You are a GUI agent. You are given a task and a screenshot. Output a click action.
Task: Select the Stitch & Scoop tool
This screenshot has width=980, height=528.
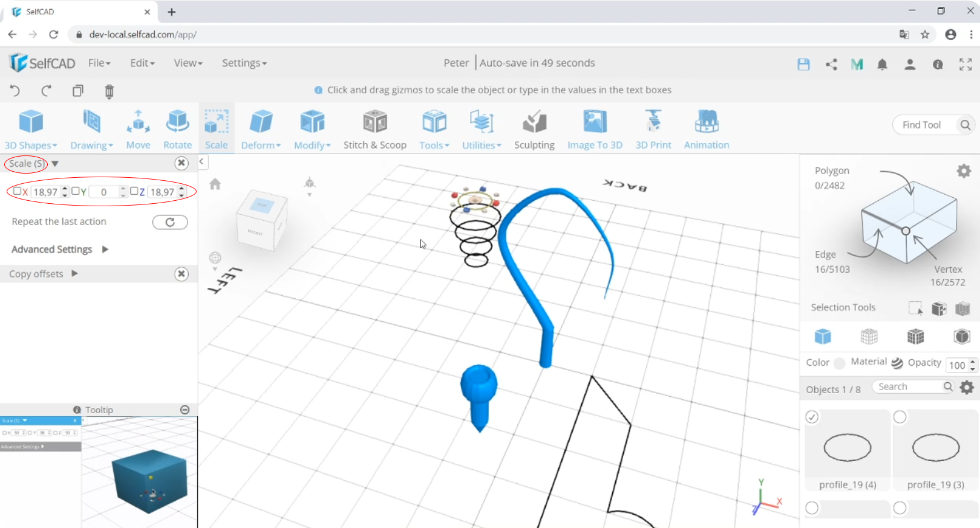[374, 129]
